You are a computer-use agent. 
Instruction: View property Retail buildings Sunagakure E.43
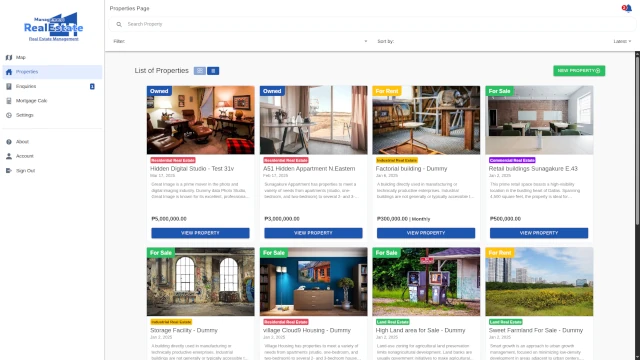(539, 233)
